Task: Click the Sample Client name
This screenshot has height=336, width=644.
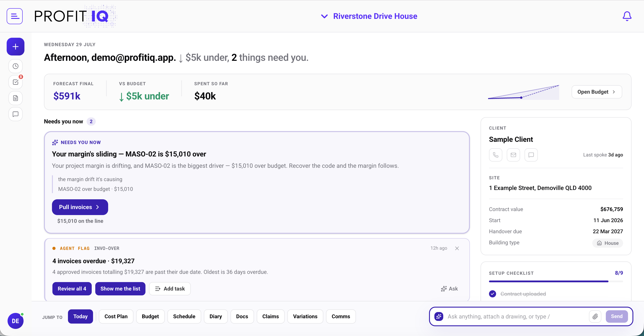Action: pos(511,139)
